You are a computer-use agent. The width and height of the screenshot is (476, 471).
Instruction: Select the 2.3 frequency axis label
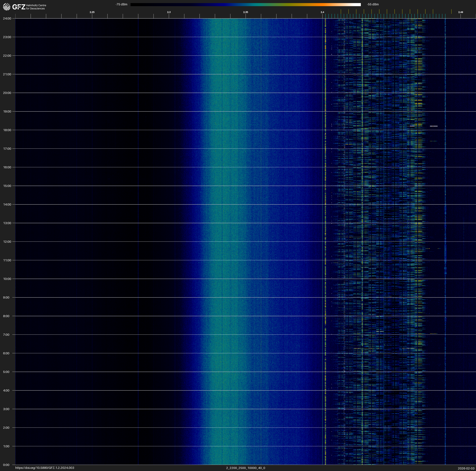[169, 12]
